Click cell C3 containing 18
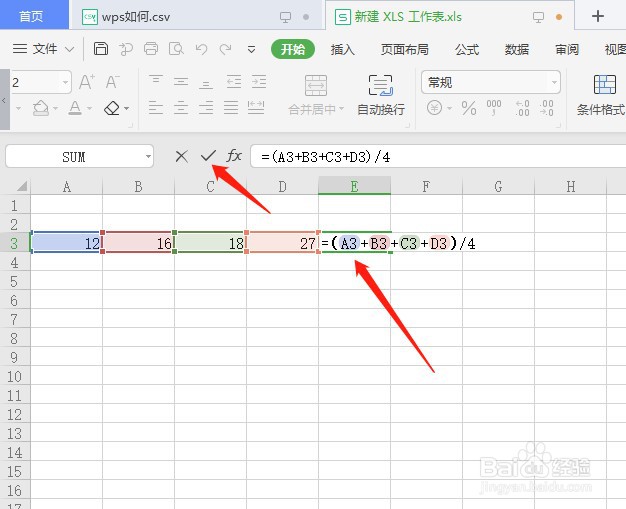 [x=210, y=243]
